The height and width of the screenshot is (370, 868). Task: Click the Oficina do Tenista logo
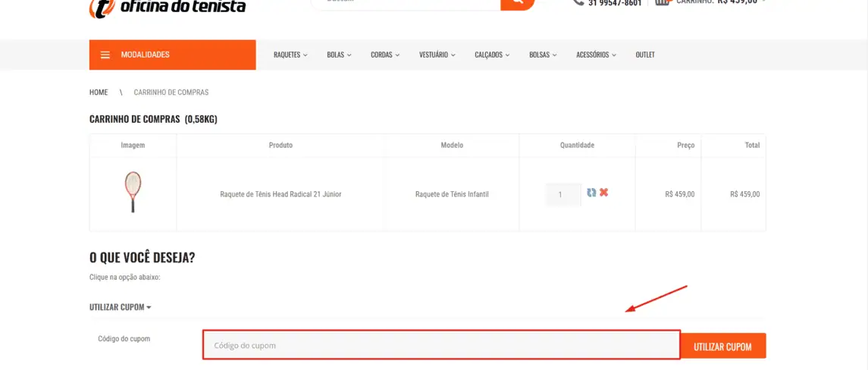[x=168, y=8]
